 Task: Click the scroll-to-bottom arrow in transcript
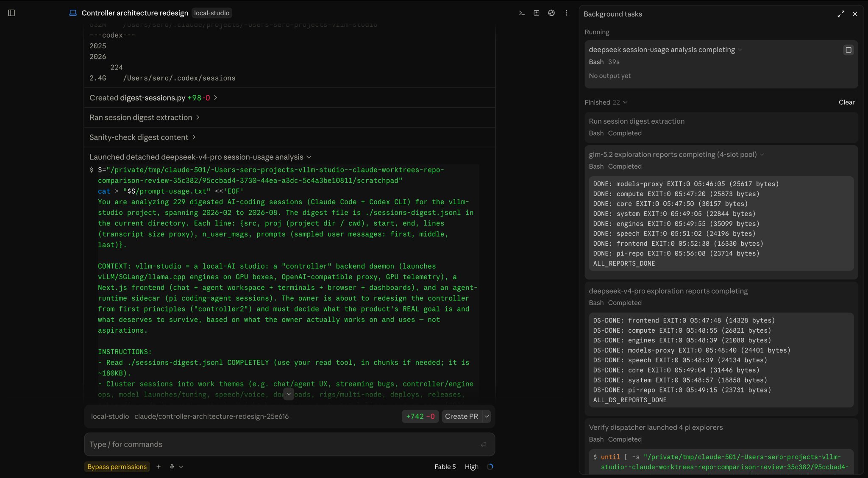(x=289, y=394)
